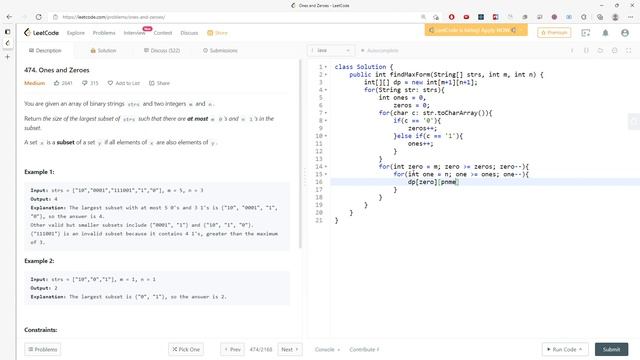Open Store in top navigation
This screenshot has width=640, height=360.
click(x=217, y=33)
